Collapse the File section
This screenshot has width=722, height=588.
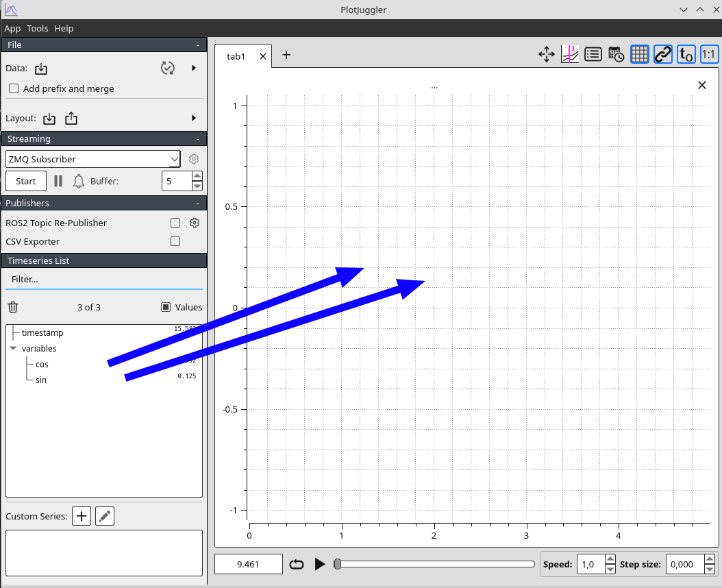point(197,45)
